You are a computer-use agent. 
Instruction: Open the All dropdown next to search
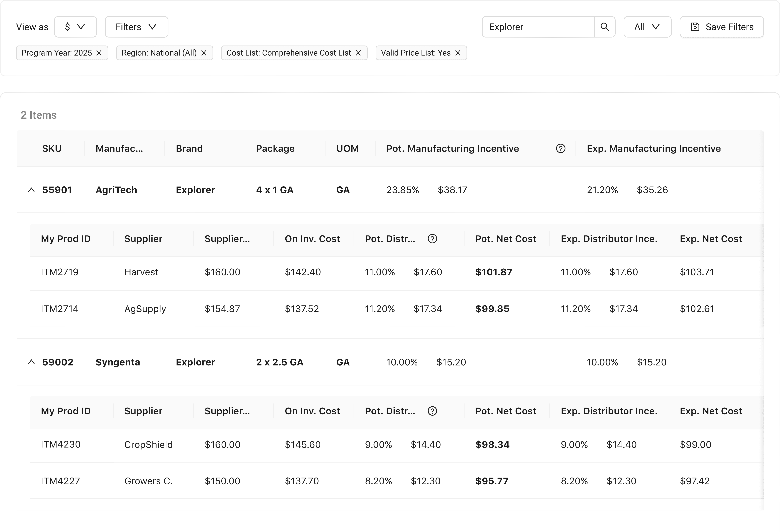647,27
